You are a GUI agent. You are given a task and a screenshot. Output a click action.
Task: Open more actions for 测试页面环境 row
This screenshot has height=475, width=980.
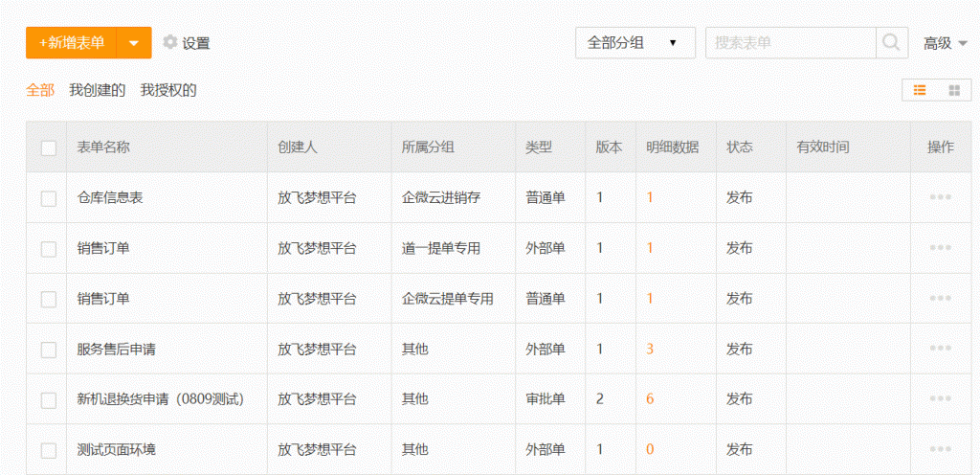(x=940, y=450)
